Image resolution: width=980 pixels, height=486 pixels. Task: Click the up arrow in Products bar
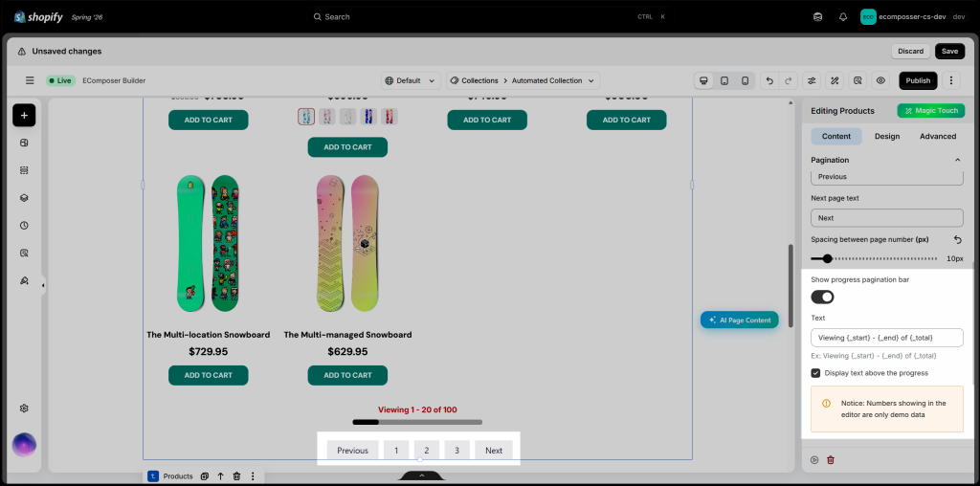pos(221,476)
